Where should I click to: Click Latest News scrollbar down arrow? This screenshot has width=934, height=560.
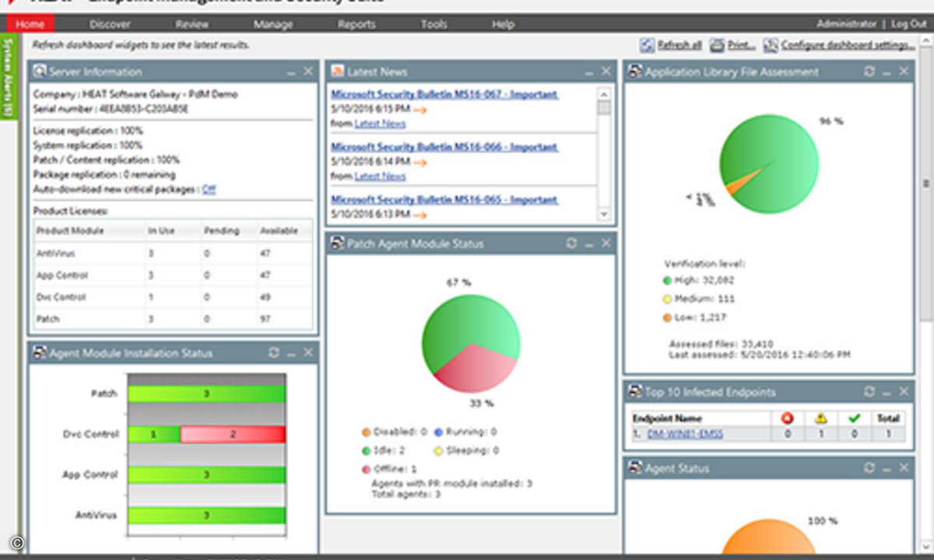click(x=604, y=214)
